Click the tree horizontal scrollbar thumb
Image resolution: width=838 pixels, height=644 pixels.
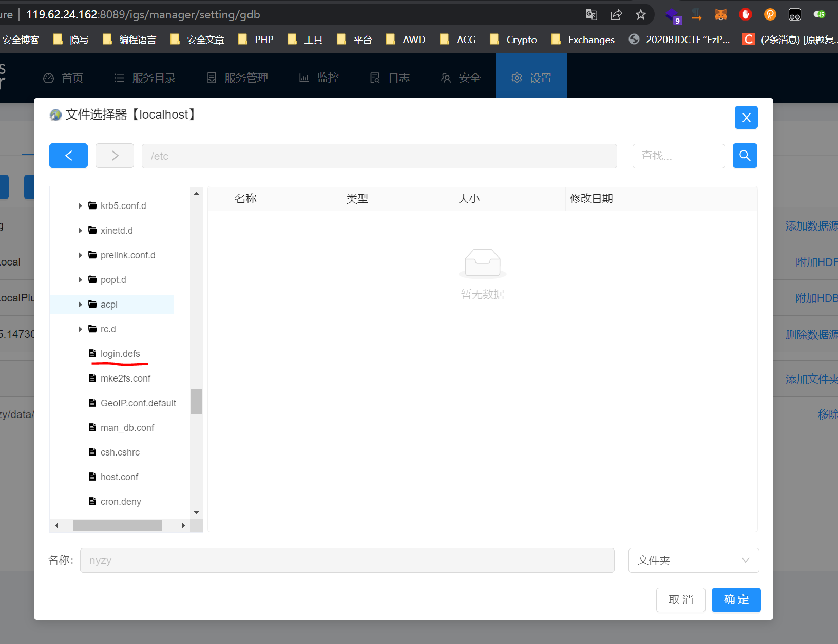tap(118, 525)
